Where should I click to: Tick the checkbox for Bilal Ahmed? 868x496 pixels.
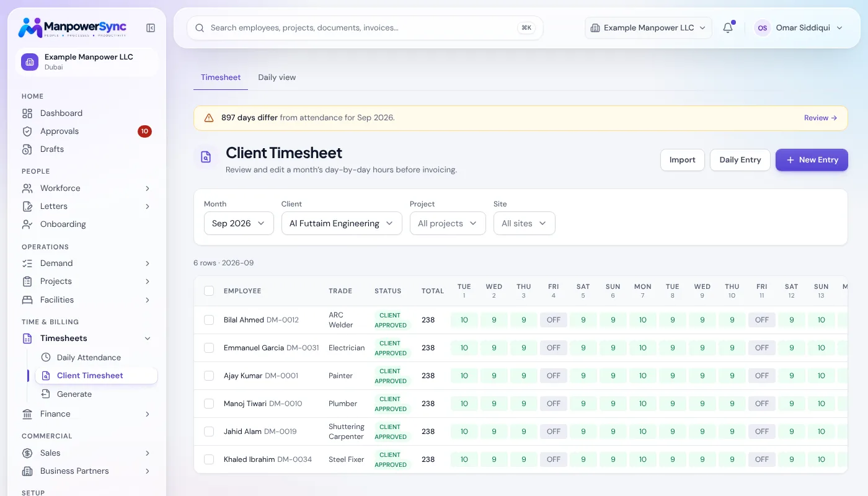[209, 320]
